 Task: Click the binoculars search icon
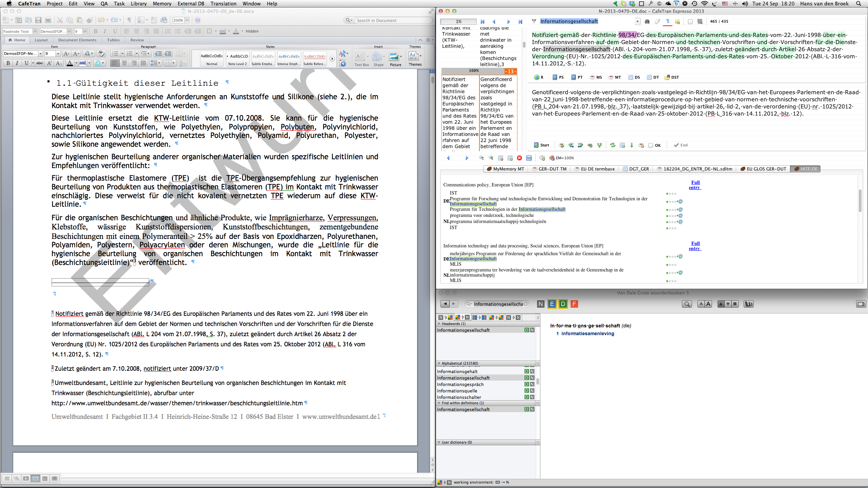point(647,21)
